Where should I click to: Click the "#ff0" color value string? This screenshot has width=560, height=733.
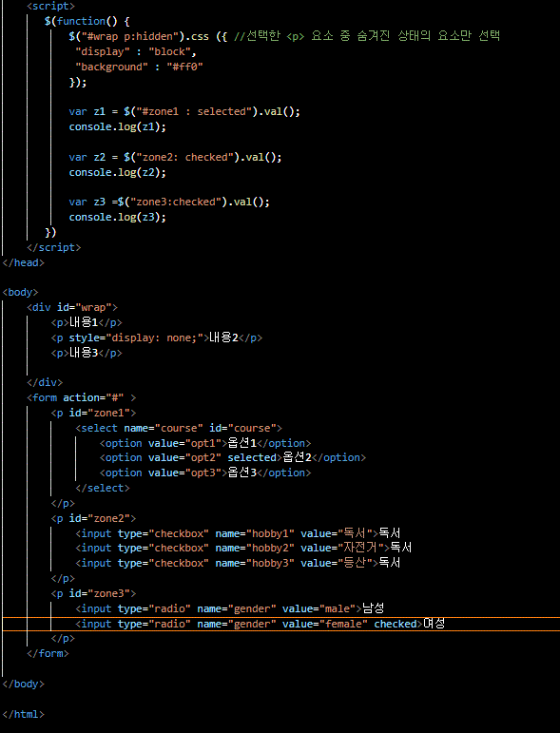click(184, 67)
